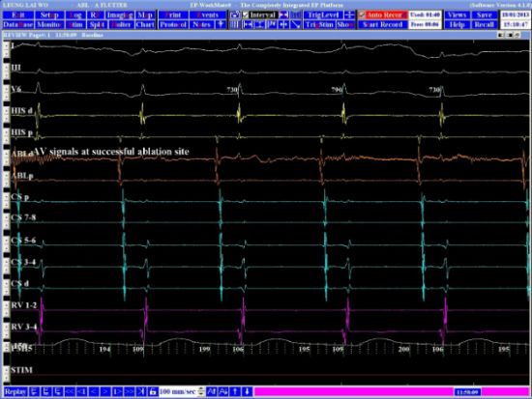The width and height of the screenshot is (532, 399).
Task: Click the timeline time marker 11:58:09
Action: [467, 392]
